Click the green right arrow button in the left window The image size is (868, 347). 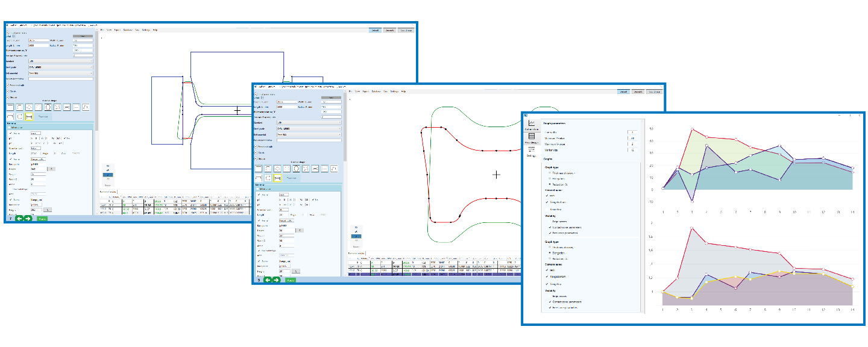(28, 218)
